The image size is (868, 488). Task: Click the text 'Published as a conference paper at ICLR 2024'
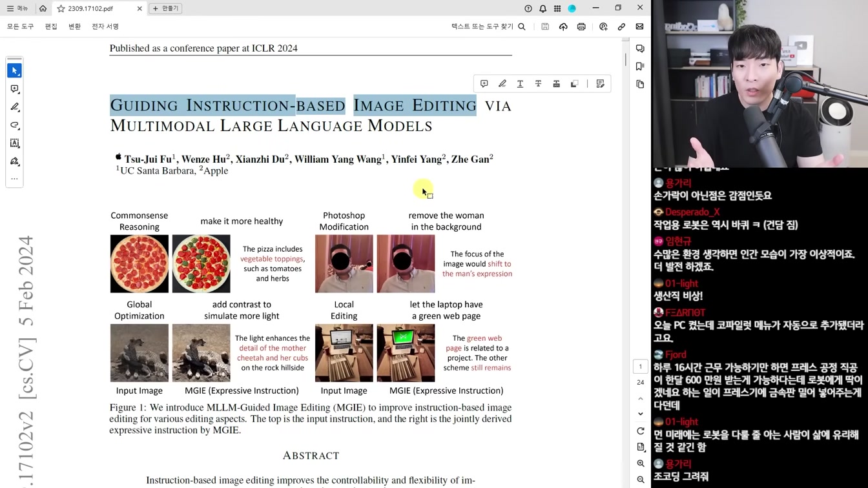[x=203, y=48]
